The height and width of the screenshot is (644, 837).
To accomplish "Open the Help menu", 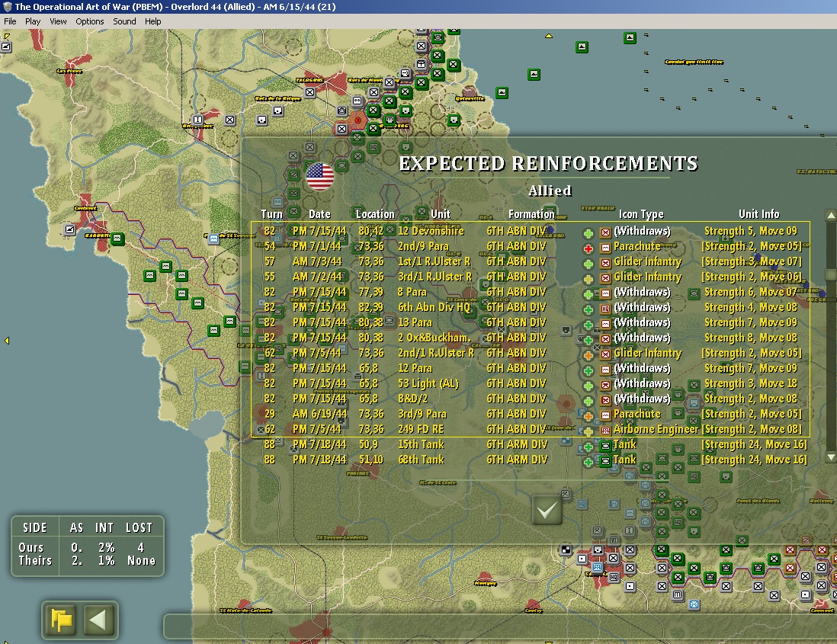I will coord(152,21).
